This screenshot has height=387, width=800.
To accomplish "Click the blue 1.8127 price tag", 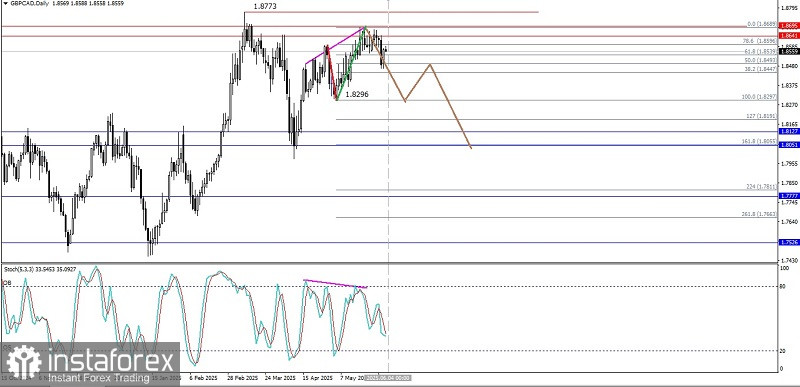I will coord(789,131).
